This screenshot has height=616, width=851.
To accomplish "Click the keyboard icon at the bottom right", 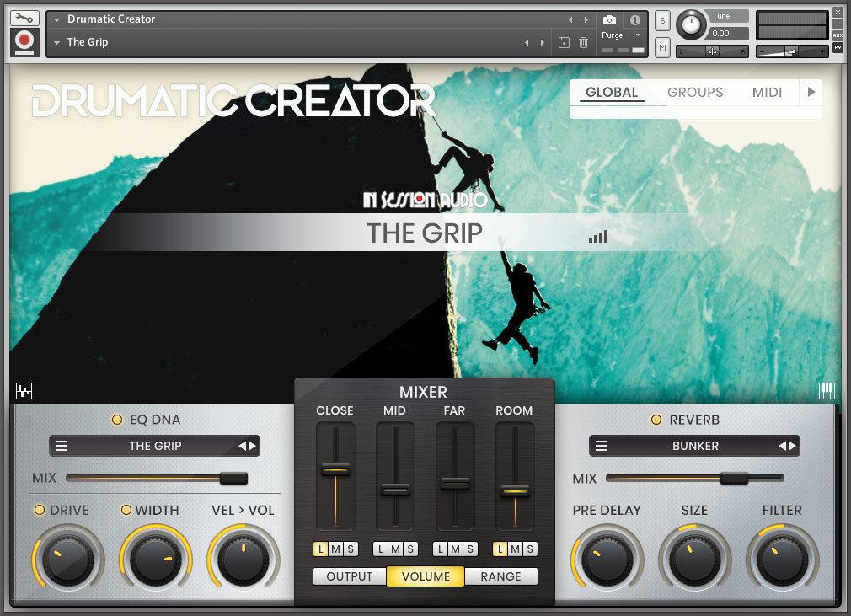I will (827, 390).
